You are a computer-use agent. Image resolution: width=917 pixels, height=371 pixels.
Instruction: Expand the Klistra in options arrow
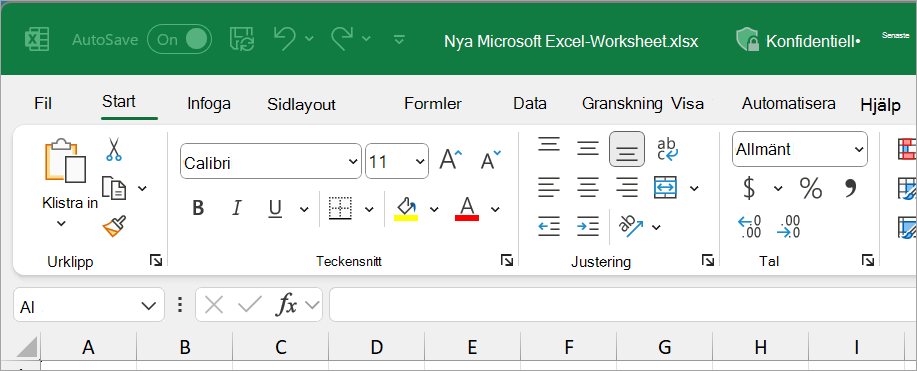[x=61, y=223]
